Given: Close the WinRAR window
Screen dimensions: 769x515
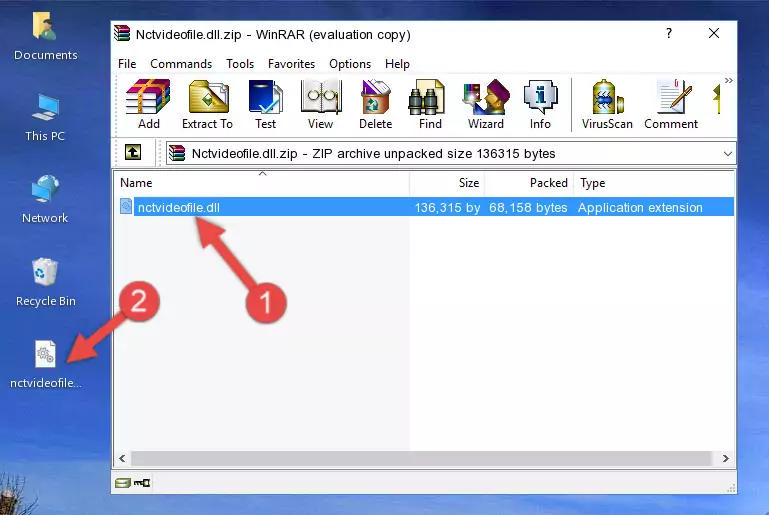Looking at the screenshot, I should (x=714, y=33).
